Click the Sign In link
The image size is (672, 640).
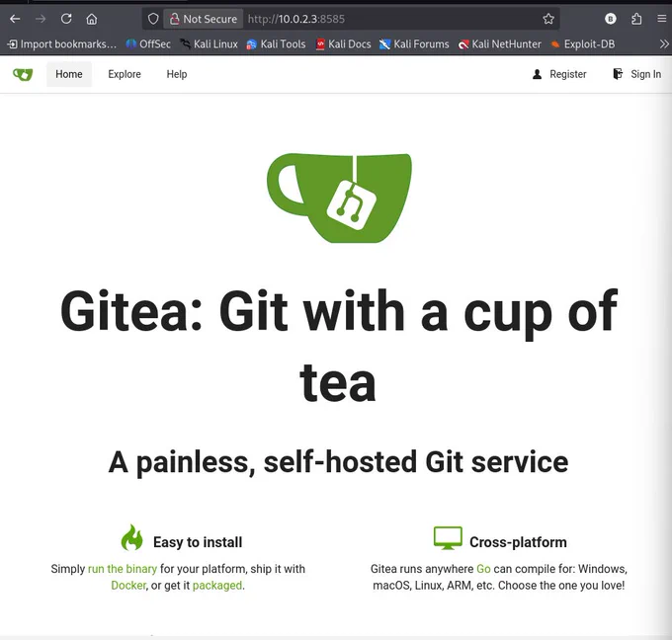pyautogui.click(x=636, y=74)
